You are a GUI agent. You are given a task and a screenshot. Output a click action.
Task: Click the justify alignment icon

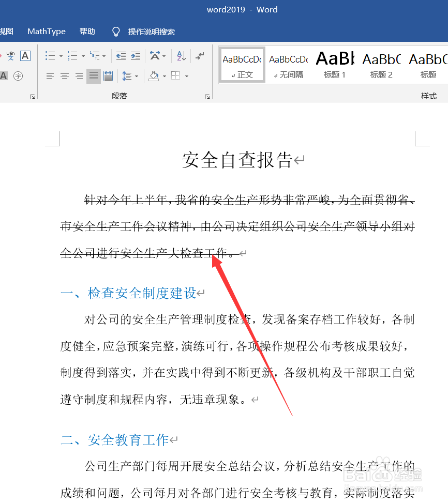point(93,75)
